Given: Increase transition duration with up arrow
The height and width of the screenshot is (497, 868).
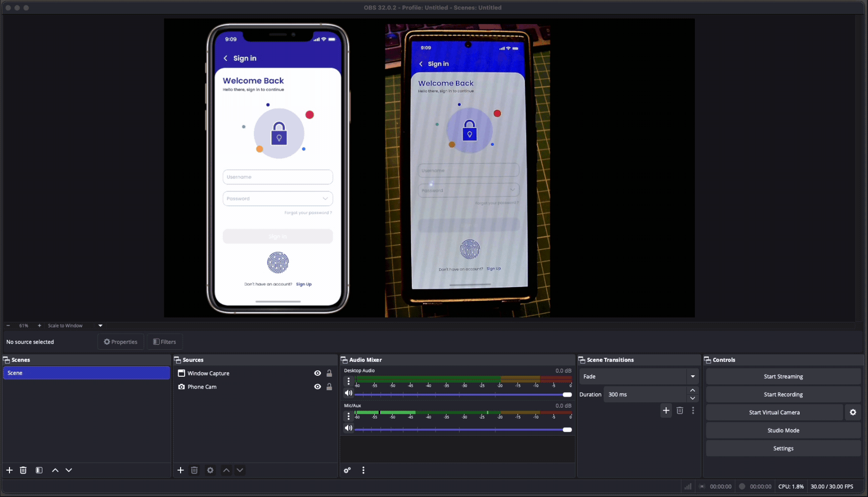Looking at the screenshot, I should 692,390.
